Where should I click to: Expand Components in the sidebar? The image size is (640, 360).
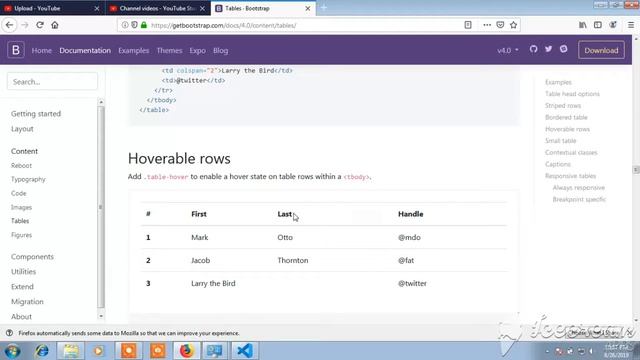pos(32,256)
